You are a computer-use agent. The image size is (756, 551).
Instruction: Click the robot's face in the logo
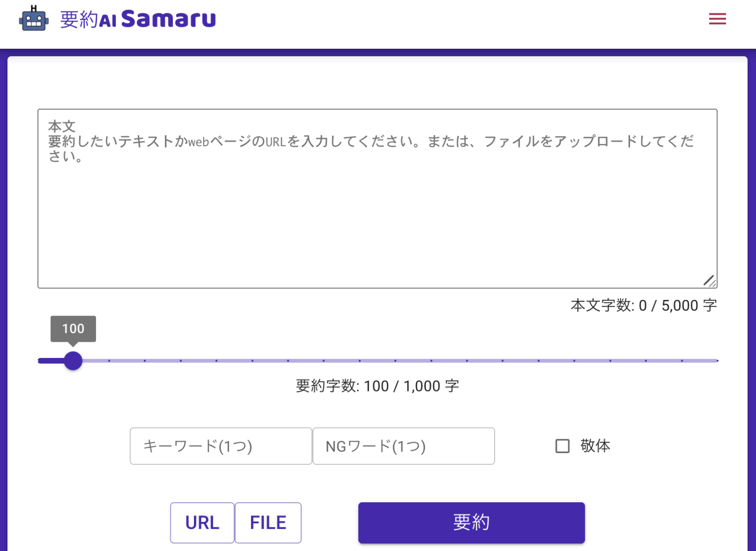click(32, 21)
